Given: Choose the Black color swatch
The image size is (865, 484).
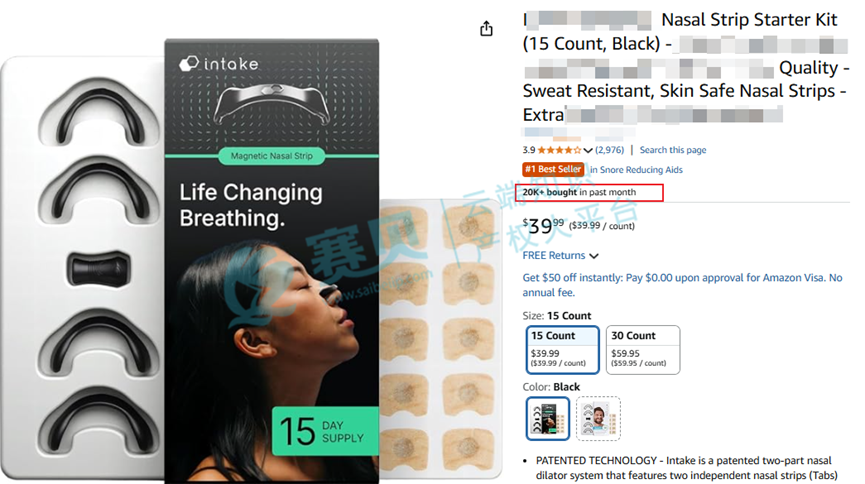Looking at the screenshot, I should (x=547, y=418).
